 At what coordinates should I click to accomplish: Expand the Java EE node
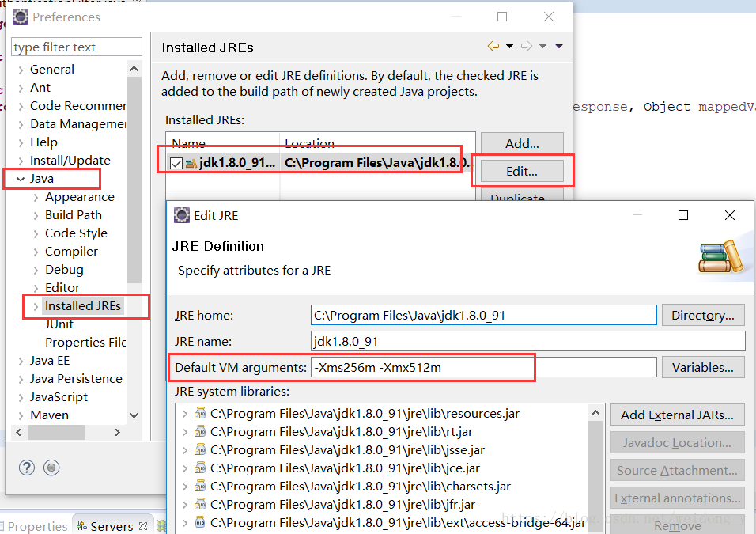tap(21, 362)
